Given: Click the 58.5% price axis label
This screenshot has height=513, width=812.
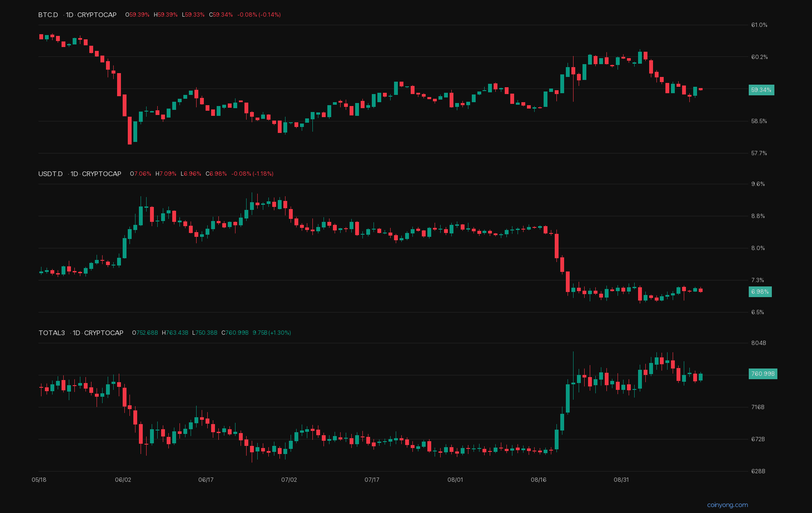Looking at the screenshot, I should (759, 121).
